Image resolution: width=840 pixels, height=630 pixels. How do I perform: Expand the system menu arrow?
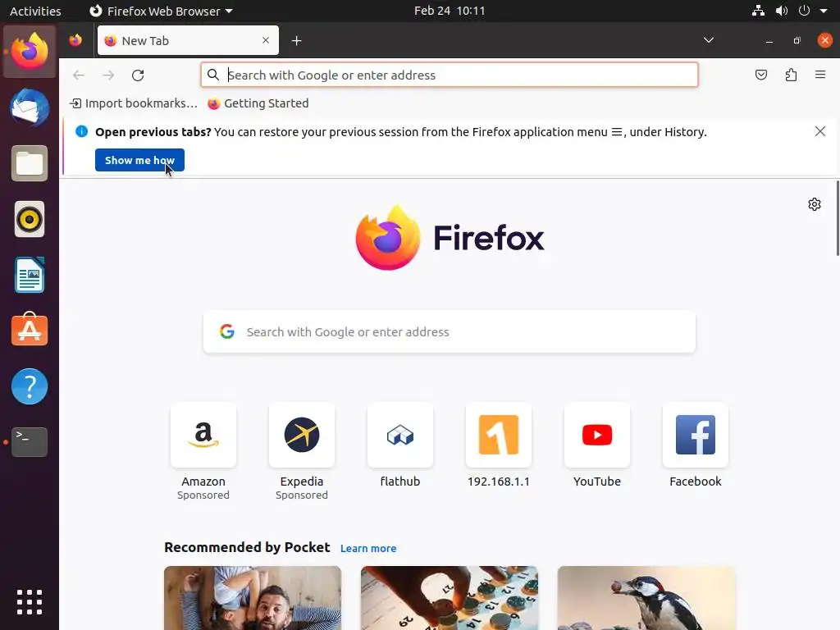[824, 11]
